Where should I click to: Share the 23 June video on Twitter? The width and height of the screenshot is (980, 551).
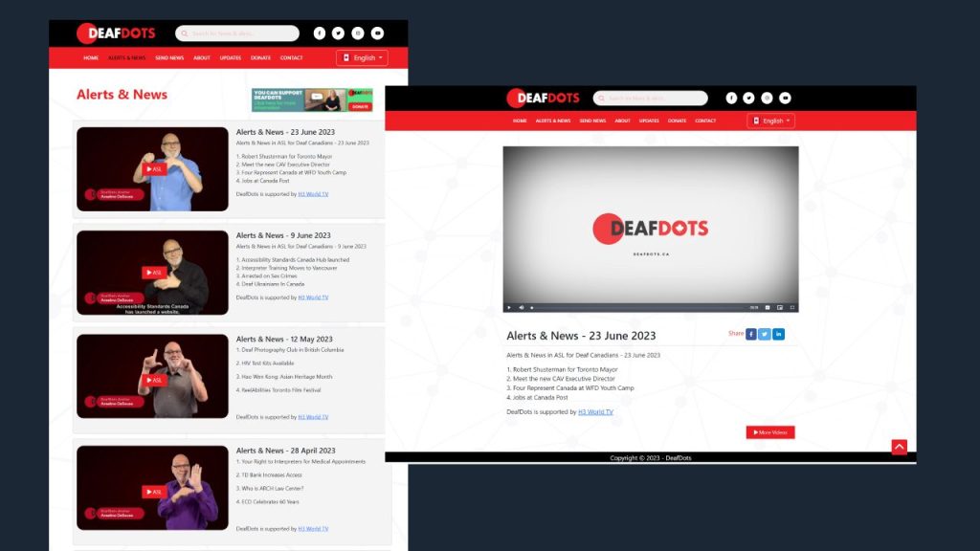[765, 334]
